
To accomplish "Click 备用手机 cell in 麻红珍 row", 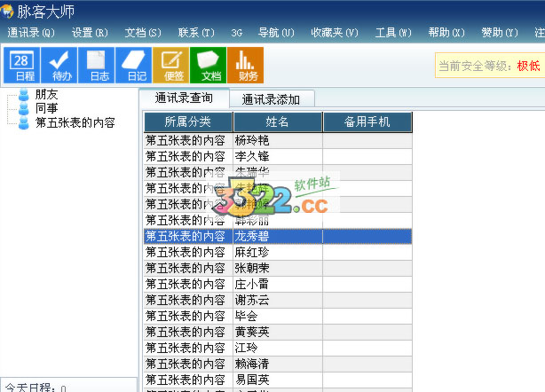I will [x=367, y=252].
